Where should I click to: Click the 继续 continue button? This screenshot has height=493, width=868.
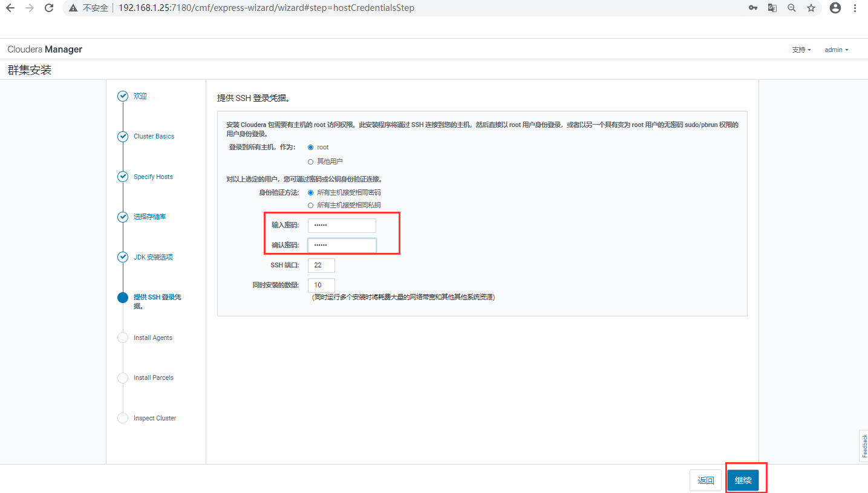pyautogui.click(x=743, y=480)
